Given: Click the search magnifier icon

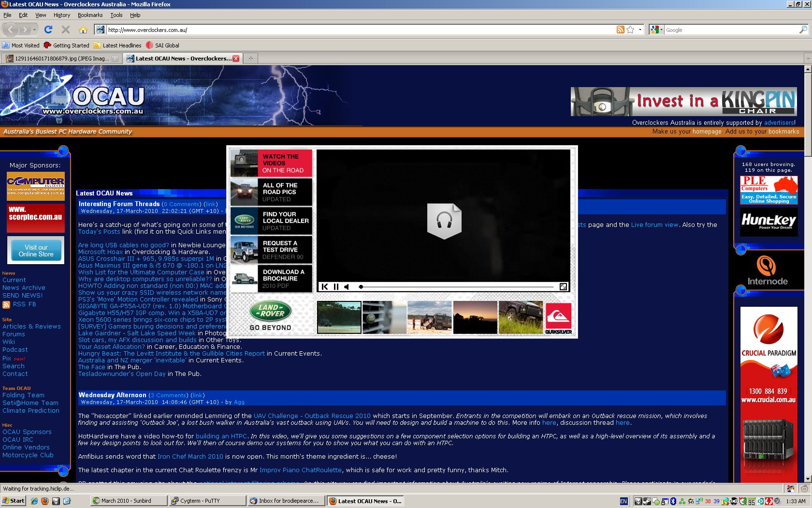Looking at the screenshot, I should point(803,30).
